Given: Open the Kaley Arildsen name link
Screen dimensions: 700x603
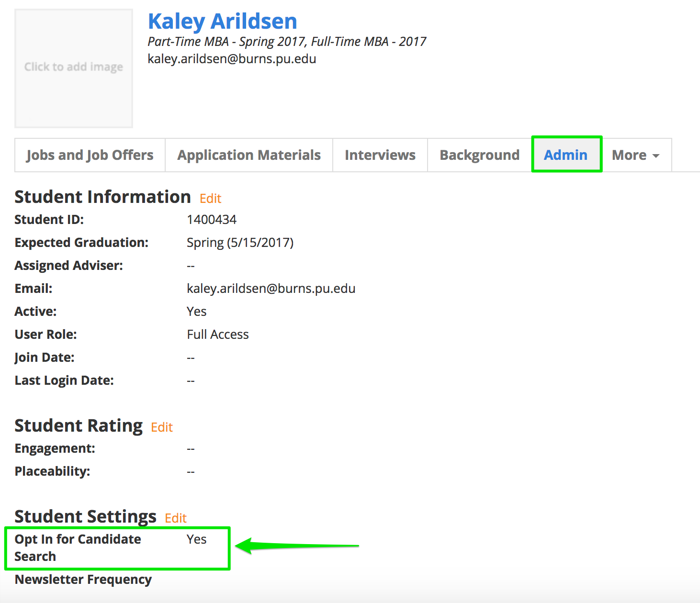Looking at the screenshot, I should [x=222, y=21].
